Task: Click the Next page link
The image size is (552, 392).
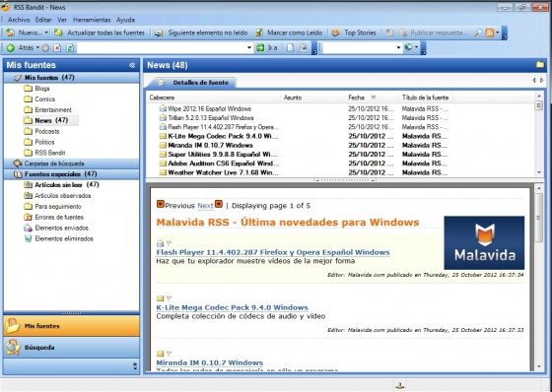Action: (x=206, y=206)
